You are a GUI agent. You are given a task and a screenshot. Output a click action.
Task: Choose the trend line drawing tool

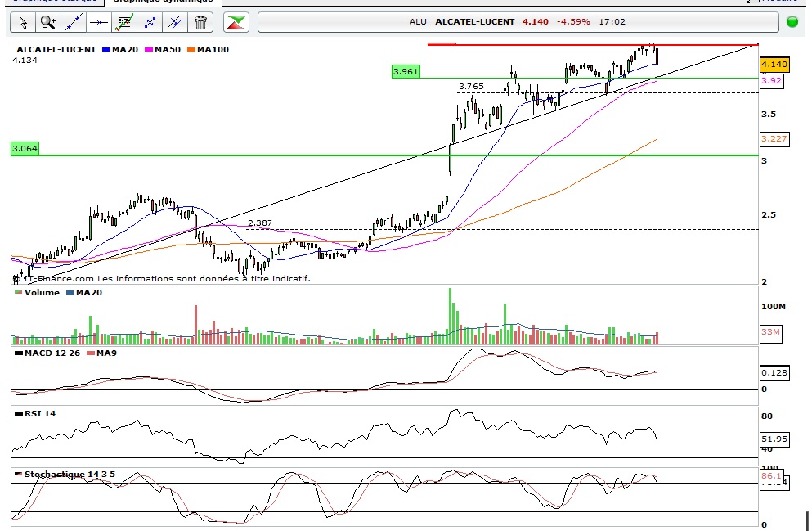74,22
